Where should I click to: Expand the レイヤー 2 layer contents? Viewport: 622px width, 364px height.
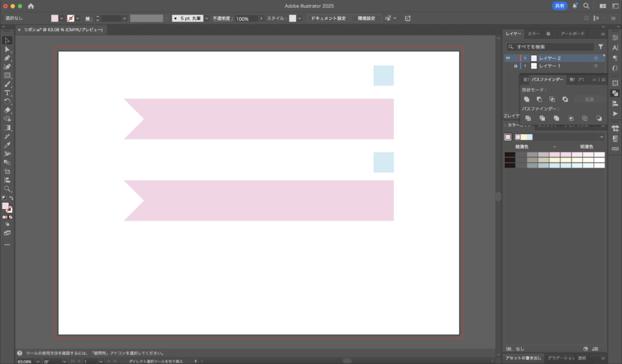525,58
